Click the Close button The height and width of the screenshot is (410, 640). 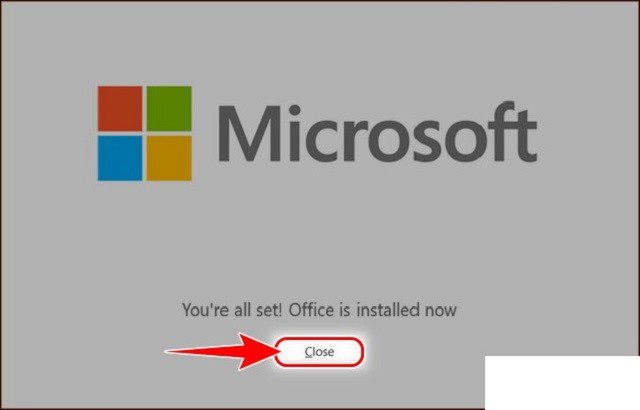click(319, 352)
